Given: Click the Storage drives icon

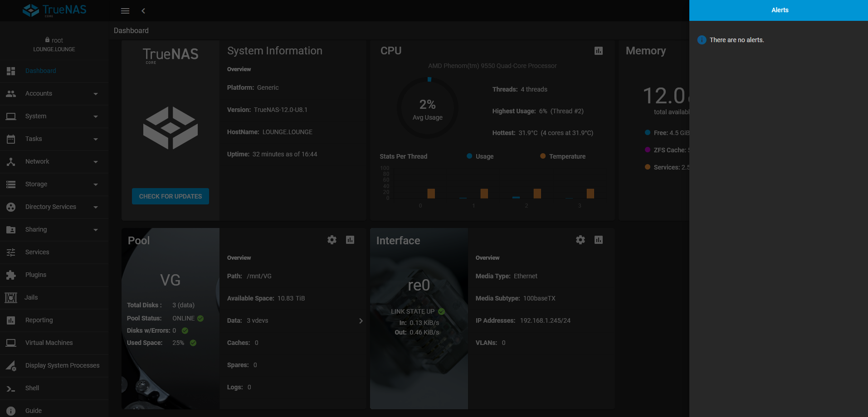Looking at the screenshot, I should 11,184.
